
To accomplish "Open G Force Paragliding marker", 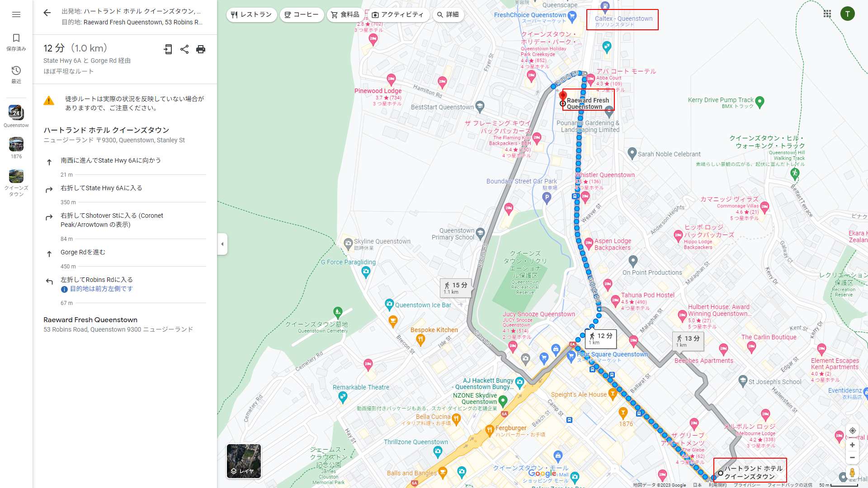I will pos(366,272).
